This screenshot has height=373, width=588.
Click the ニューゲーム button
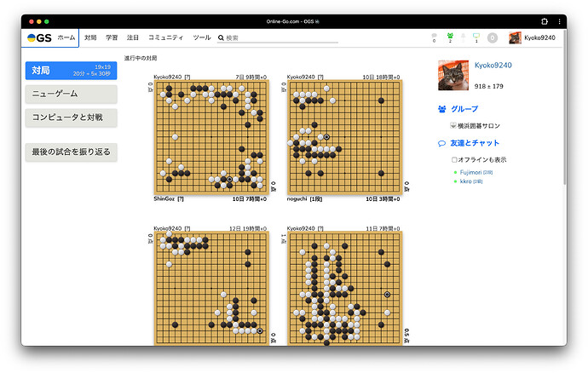pyautogui.click(x=71, y=94)
